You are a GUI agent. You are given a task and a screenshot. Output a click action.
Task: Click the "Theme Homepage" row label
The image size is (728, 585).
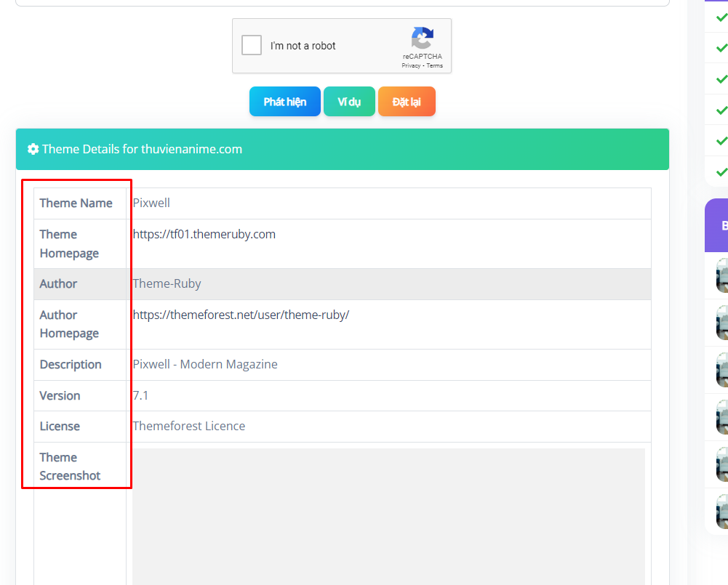[69, 243]
